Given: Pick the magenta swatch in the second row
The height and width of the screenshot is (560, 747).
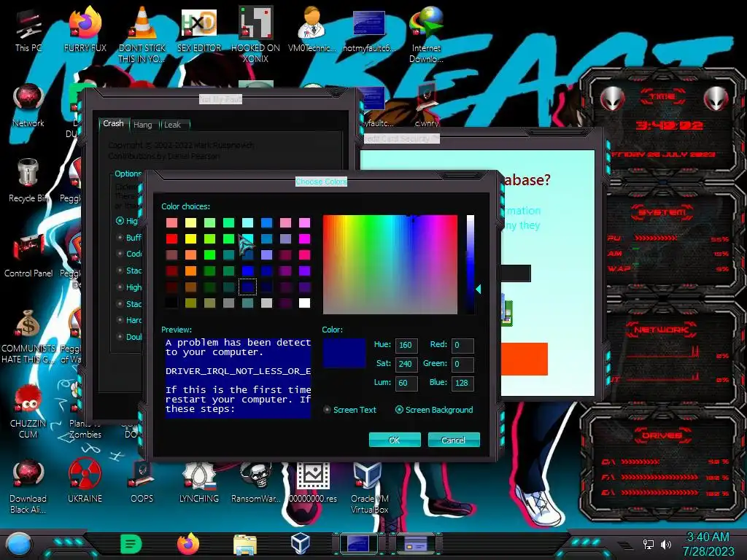Looking at the screenshot, I should pos(304,238).
